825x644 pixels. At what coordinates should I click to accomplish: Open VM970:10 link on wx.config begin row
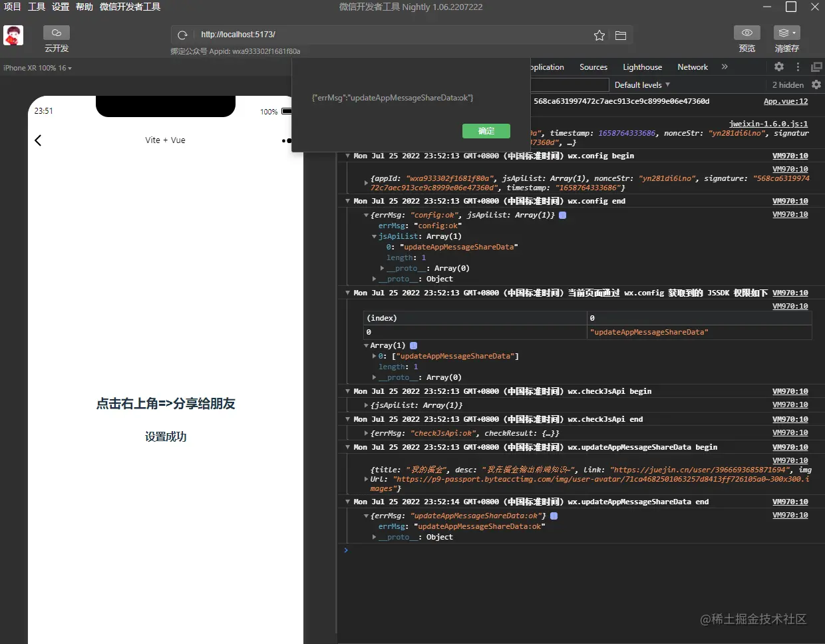click(790, 156)
